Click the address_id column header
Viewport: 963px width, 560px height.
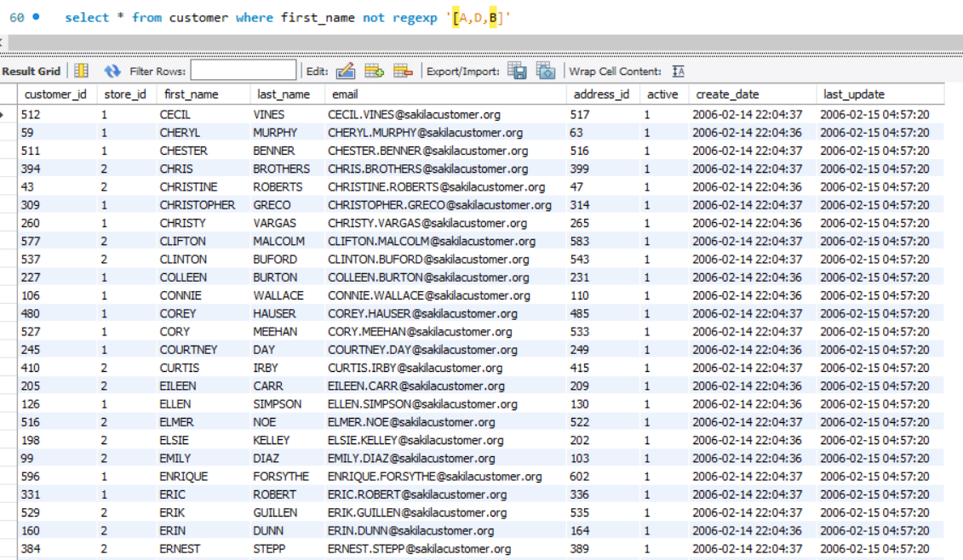[601, 94]
